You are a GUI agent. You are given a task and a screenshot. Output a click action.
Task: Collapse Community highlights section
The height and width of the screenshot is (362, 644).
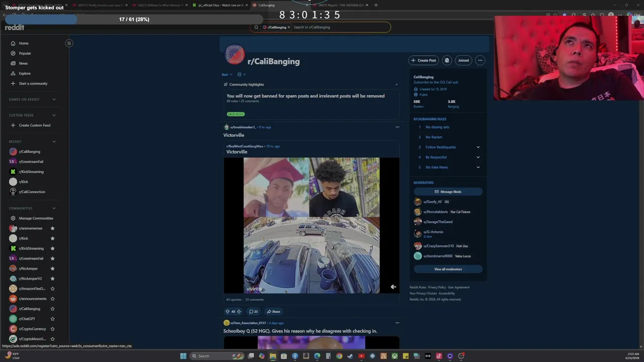tap(396, 84)
